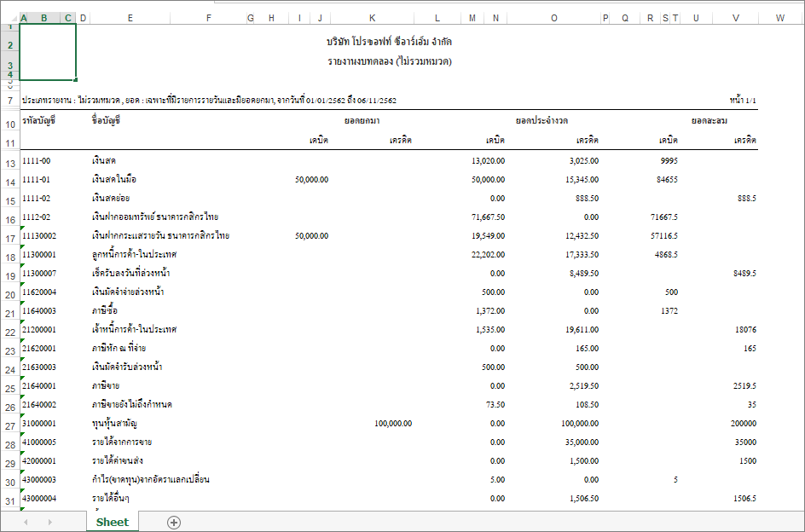The width and height of the screenshot is (805, 532).
Task: Click account code cell "1111-02"
Action: (x=36, y=198)
